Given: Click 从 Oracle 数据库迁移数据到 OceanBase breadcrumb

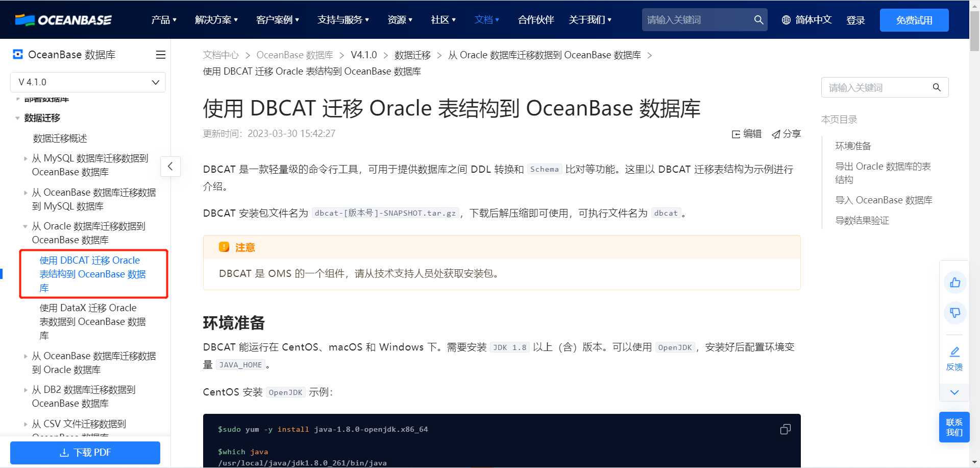Looking at the screenshot, I should point(545,55).
